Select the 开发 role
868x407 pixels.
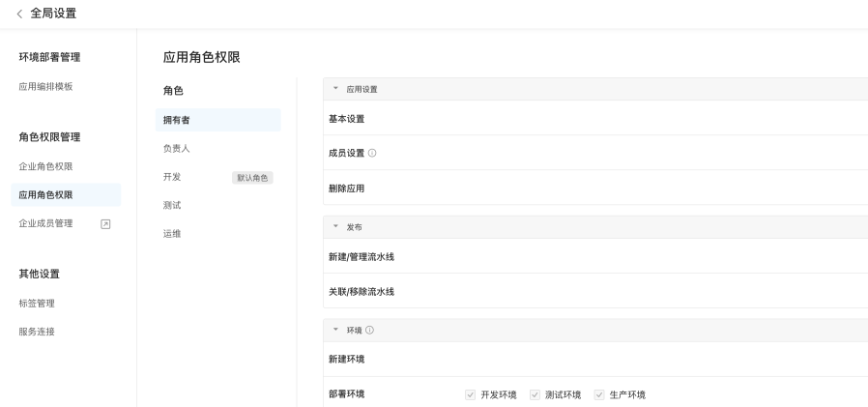[172, 177]
